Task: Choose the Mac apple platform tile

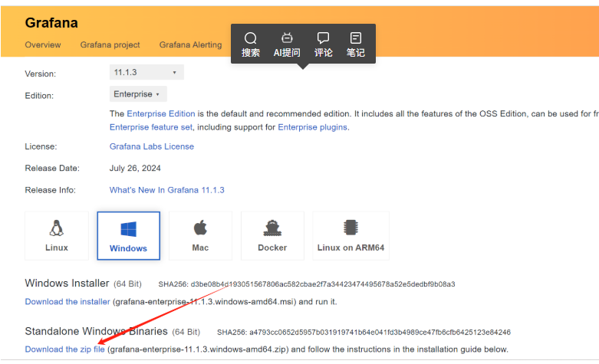Action: tap(200, 236)
